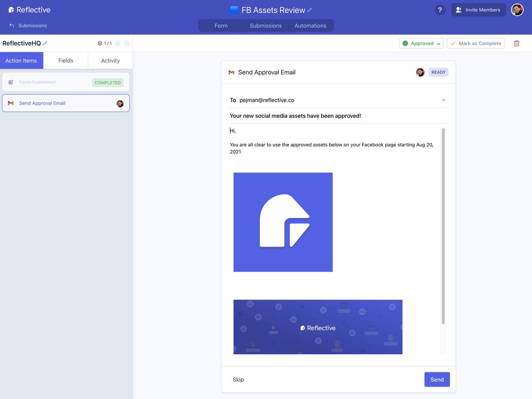This screenshot has height=399, width=532.
Task: Rename ReflectiveHQ using the pencil icon
Action: pyautogui.click(x=45, y=43)
